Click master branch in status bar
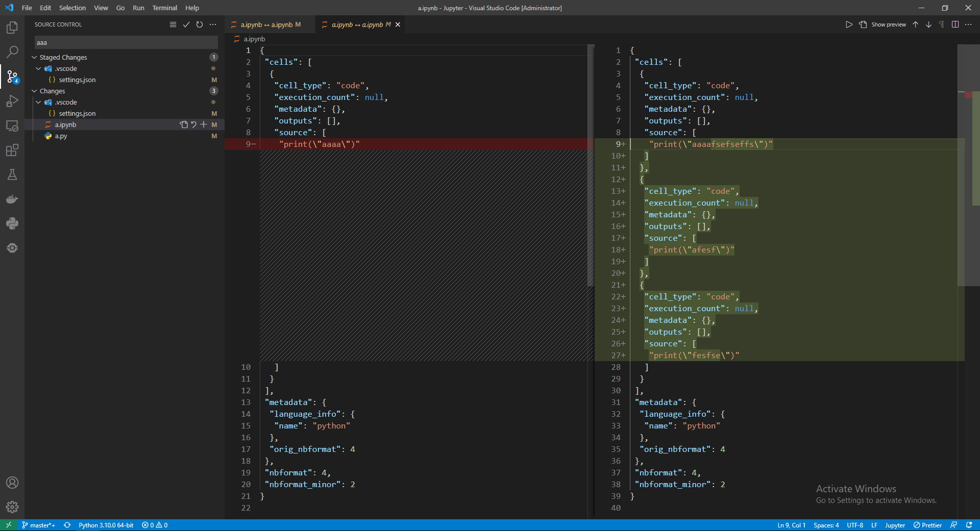980x531 pixels. 39,525
